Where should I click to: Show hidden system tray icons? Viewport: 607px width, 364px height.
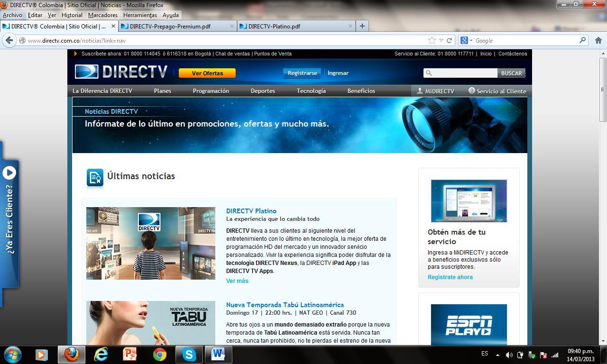point(497,355)
